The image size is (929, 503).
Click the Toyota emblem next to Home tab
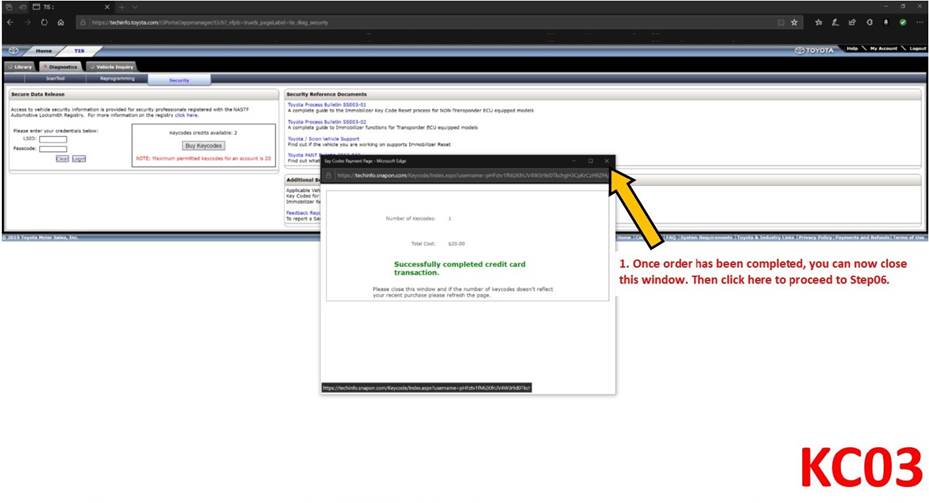13,51
